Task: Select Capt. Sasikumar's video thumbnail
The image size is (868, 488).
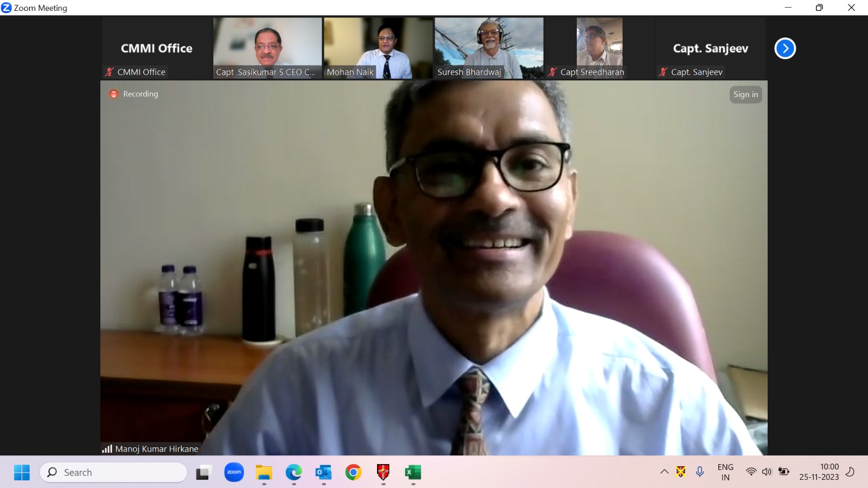Action: [x=267, y=48]
